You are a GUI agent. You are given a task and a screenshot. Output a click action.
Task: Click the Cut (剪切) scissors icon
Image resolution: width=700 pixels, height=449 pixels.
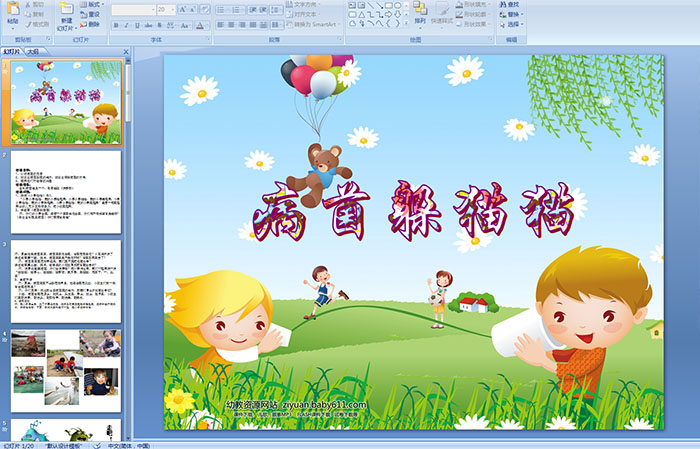point(28,4)
